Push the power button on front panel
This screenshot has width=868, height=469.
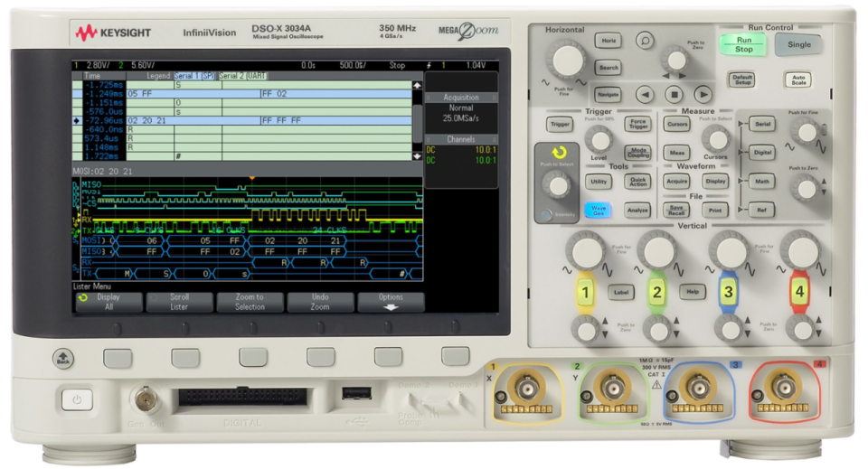coord(77,399)
